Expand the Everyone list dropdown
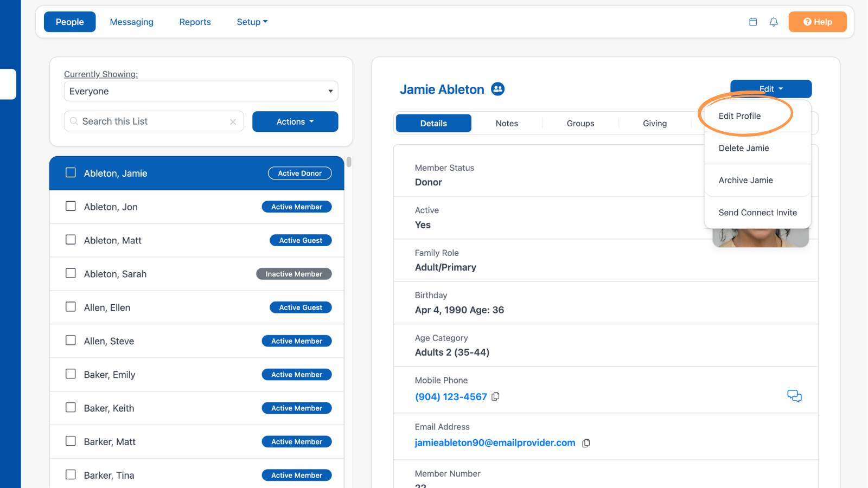 (x=201, y=91)
